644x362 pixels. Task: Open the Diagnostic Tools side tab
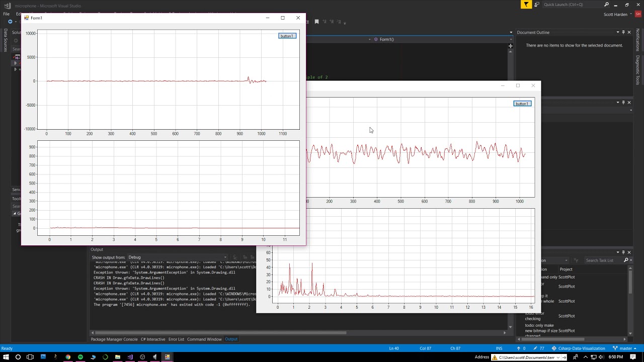click(x=637, y=69)
